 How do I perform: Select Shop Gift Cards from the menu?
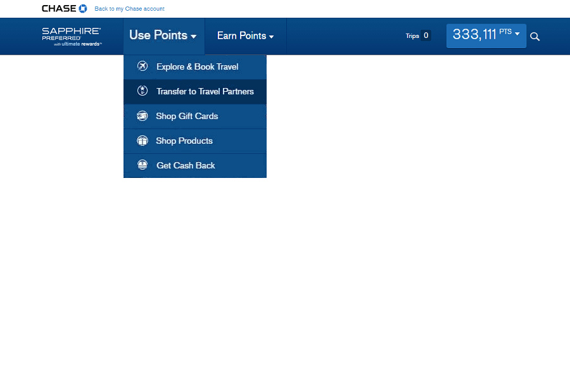tap(195, 117)
